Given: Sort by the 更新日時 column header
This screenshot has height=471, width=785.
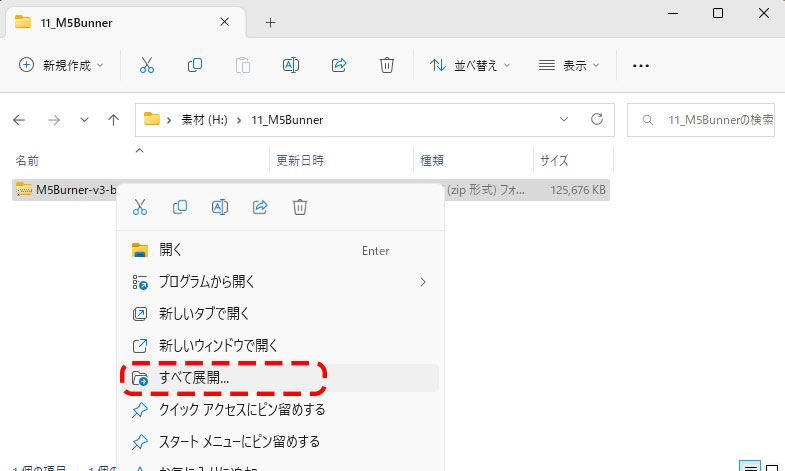Looking at the screenshot, I should (x=341, y=160).
